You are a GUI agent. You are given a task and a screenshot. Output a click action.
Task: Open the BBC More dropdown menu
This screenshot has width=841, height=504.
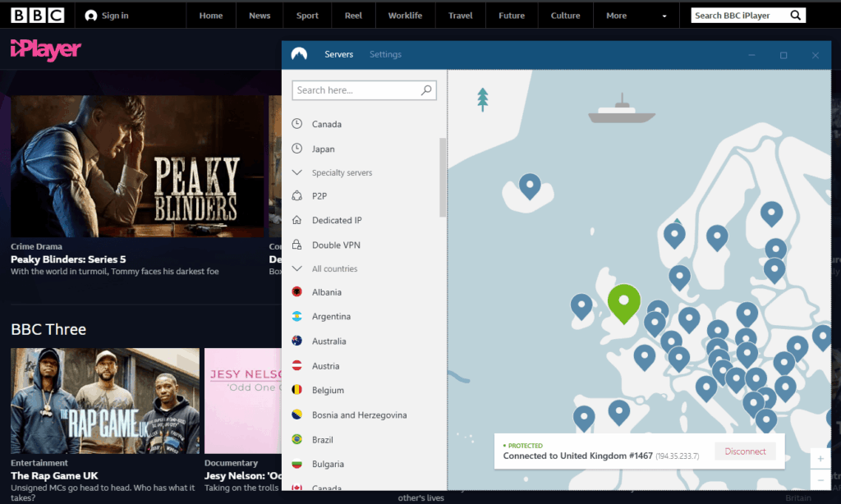pos(623,16)
